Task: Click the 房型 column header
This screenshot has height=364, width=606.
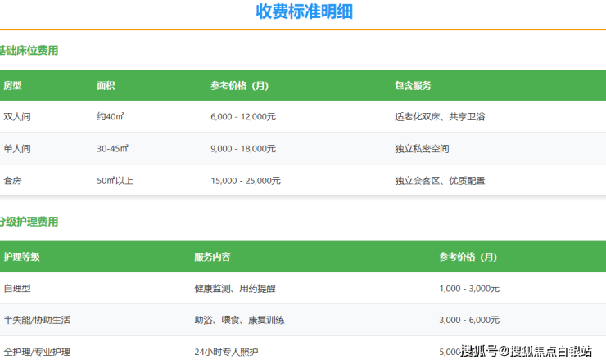Action: tap(12, 85)
